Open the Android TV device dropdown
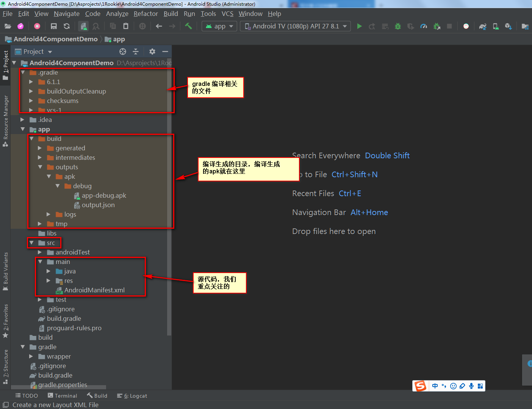The image size is (532, 409). (296, 26)
